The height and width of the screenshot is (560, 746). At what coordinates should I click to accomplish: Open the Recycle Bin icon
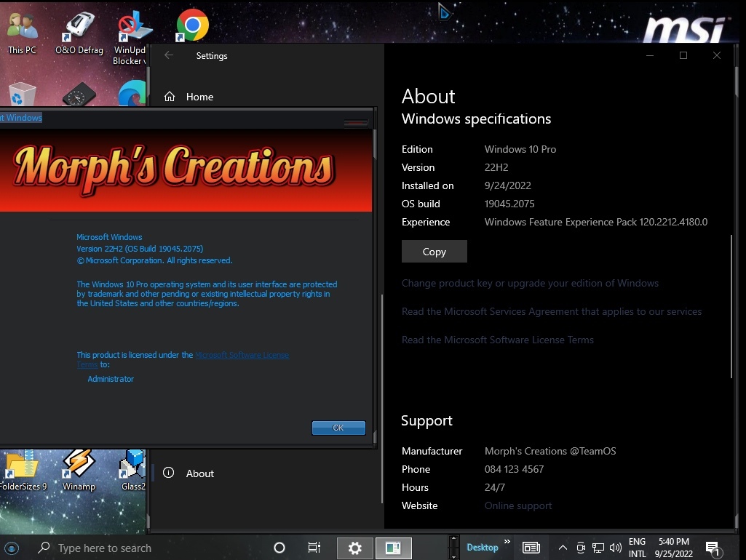tap(22, 95)
